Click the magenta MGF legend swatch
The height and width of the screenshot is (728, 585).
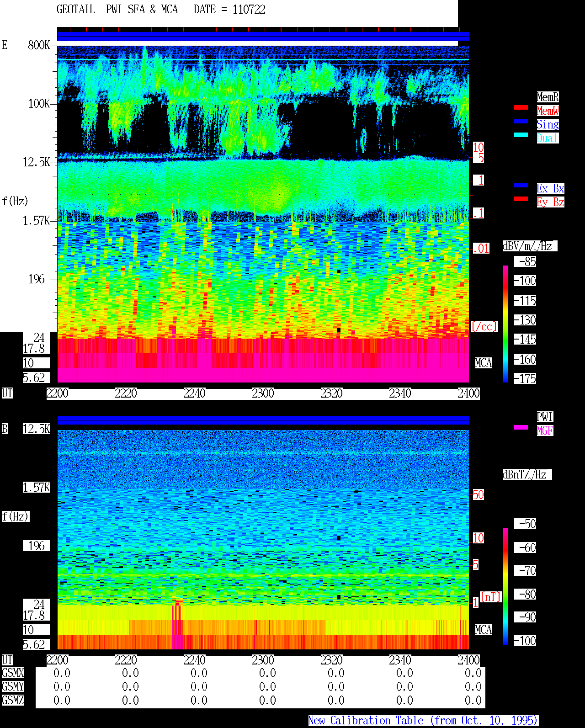(x=521, y=427)
